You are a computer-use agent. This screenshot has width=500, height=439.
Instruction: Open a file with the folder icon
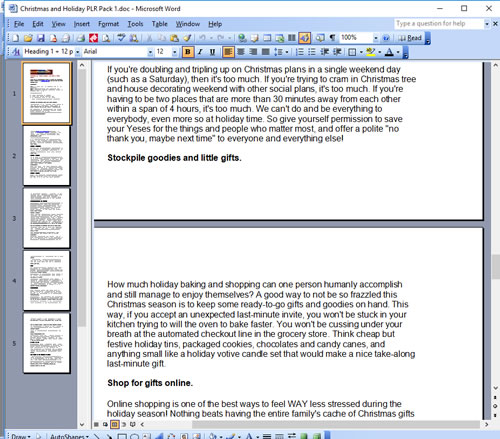(x=28, y=38)
